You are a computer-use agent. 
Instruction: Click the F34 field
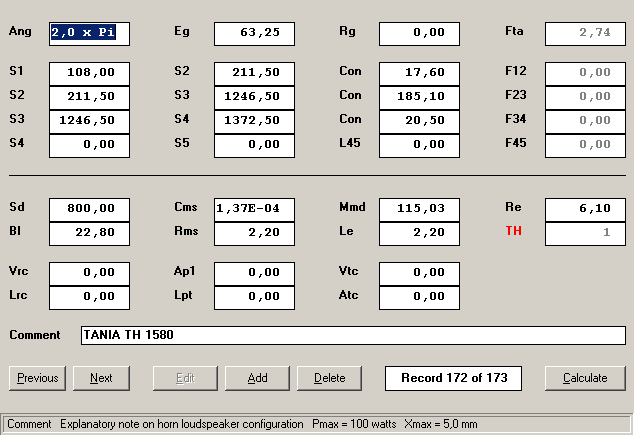[x=585, y=122]
